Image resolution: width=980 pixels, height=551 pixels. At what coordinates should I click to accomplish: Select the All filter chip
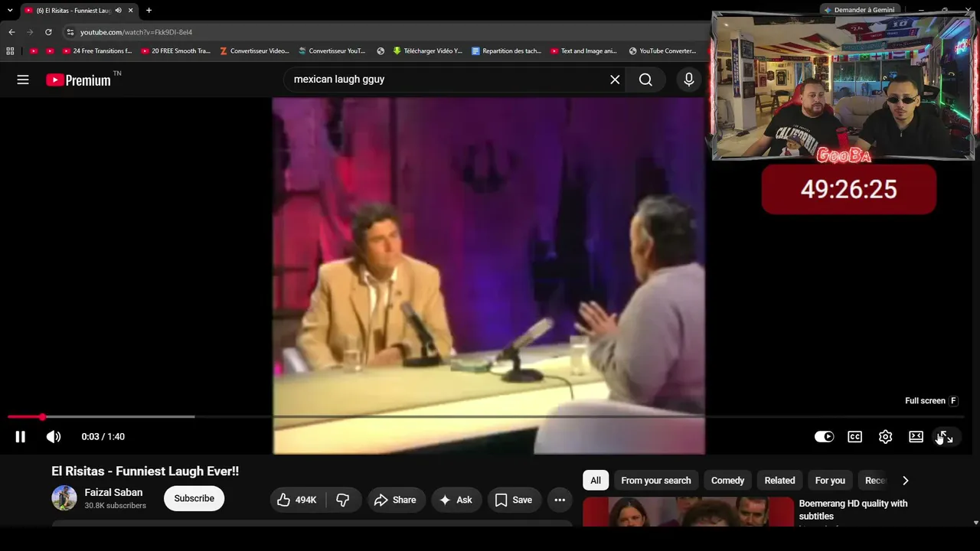coord(596,481)
